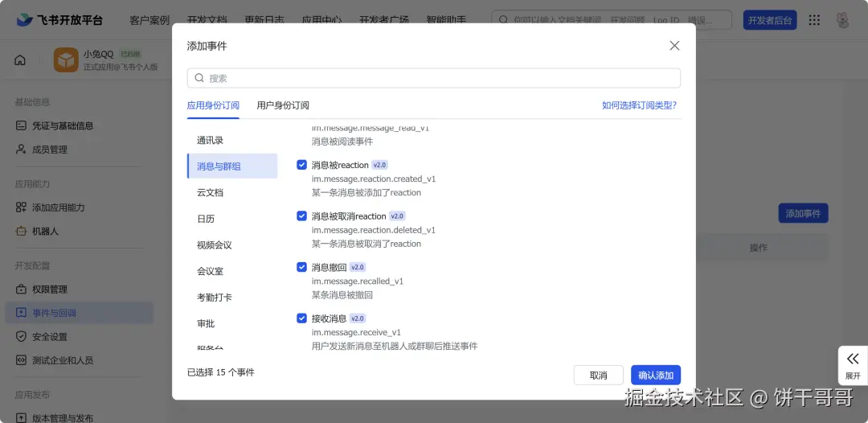Uncheck the 消息撤回 event checkbox
The image size is (868, 423).
(x=302, y=267)
